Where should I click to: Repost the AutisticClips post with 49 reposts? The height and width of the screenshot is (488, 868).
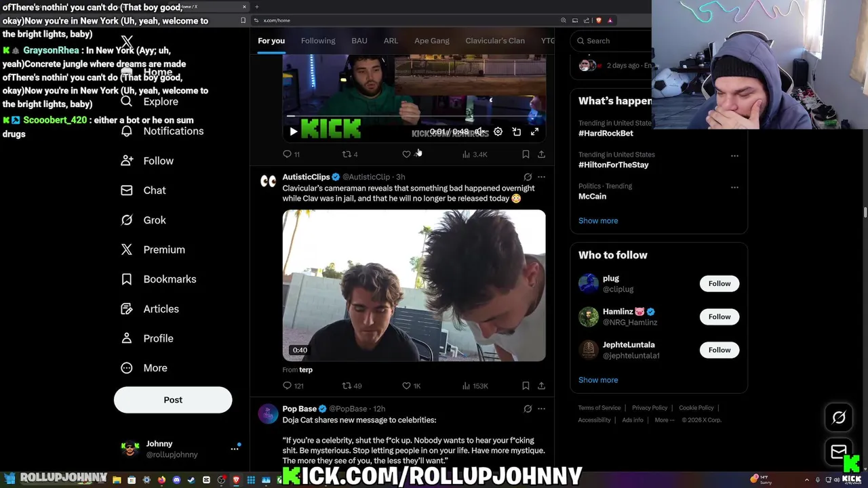(352, 386)
